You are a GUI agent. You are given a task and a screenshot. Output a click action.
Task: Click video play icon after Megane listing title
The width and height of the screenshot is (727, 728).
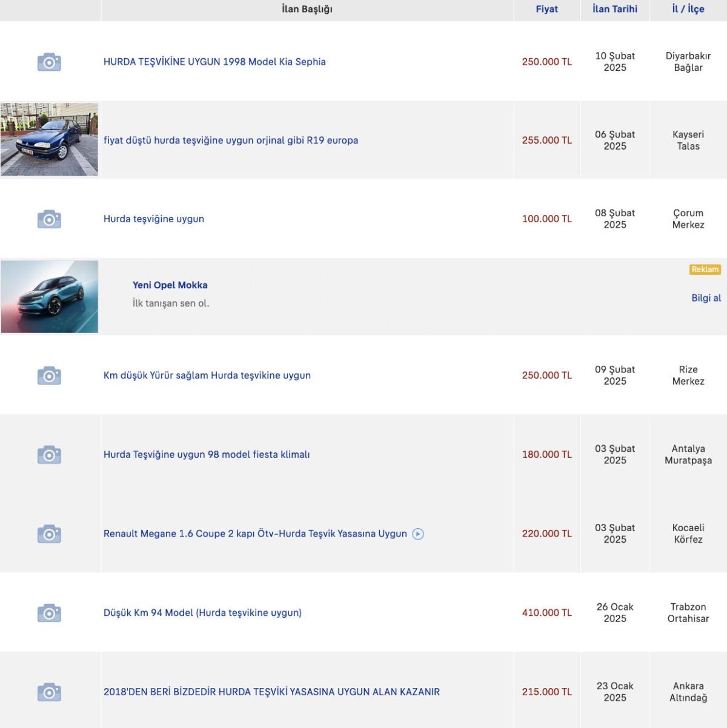(418, 534)
